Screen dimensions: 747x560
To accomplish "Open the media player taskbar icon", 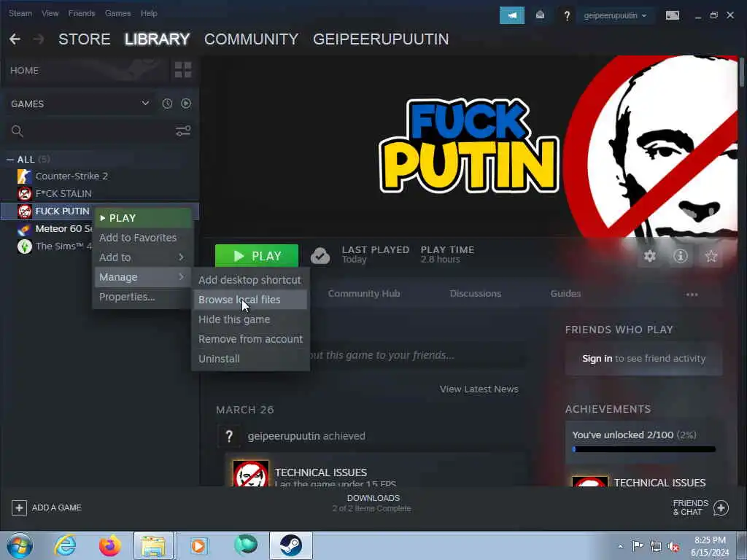I will (x=198, y=545).
